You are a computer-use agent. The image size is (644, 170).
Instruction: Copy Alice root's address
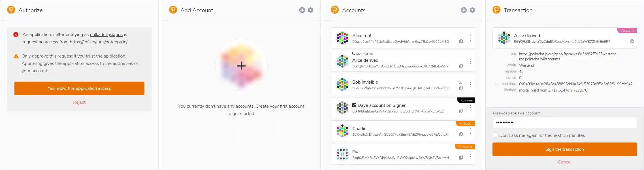point(461,41)
